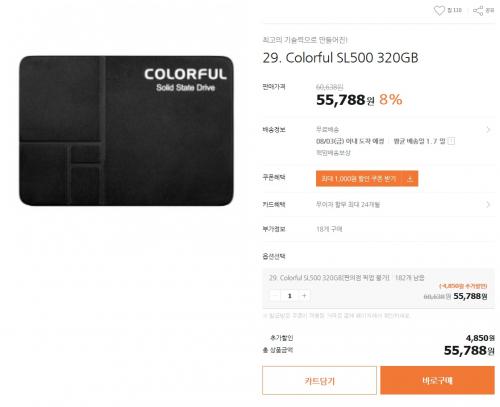Click the heart wishlist icon
500x407 pixels.
point(439,11)
